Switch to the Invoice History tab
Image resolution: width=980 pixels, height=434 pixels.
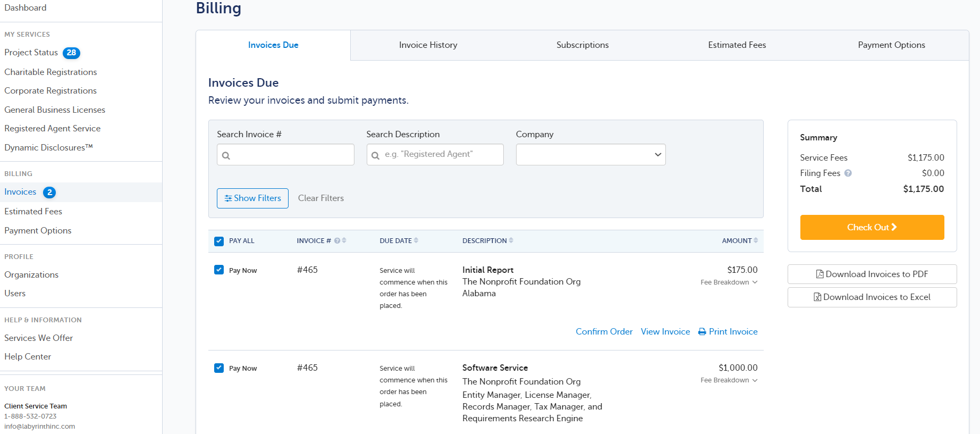click(428, 45)
